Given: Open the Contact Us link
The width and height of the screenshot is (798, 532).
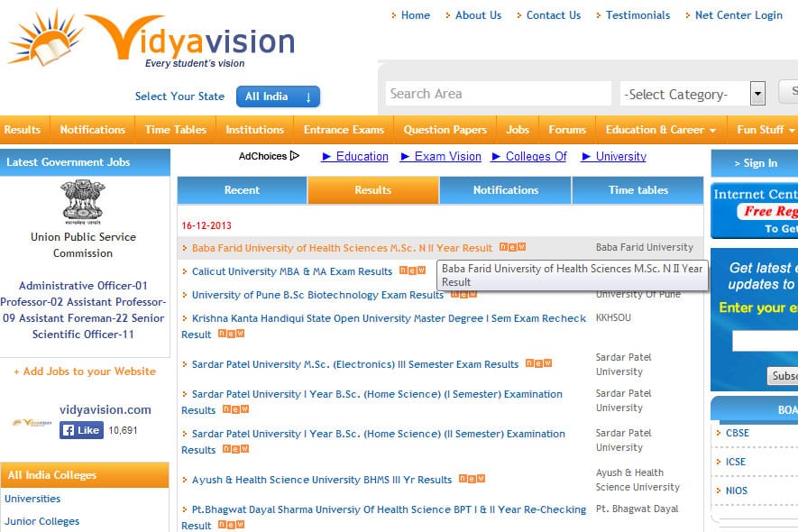Looking at the screenshot, I should (554, 15).
